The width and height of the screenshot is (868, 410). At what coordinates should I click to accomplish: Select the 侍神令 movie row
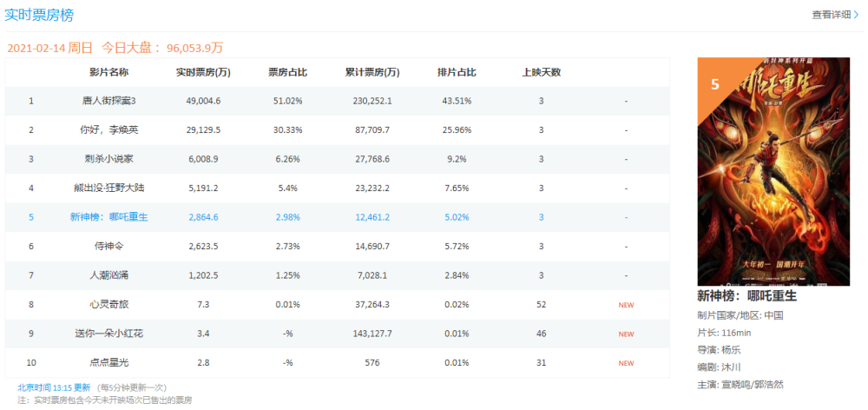pyautogui.click(x=337, y=247)
